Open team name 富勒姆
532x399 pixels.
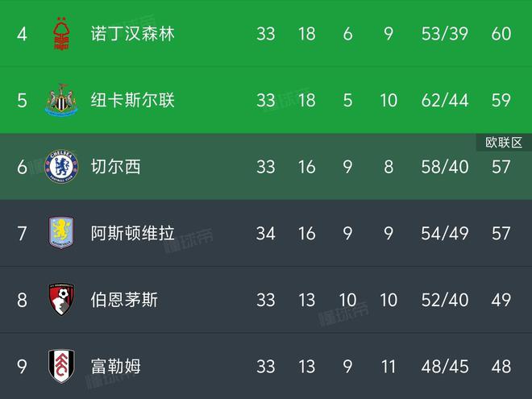[x=116, y=366]
